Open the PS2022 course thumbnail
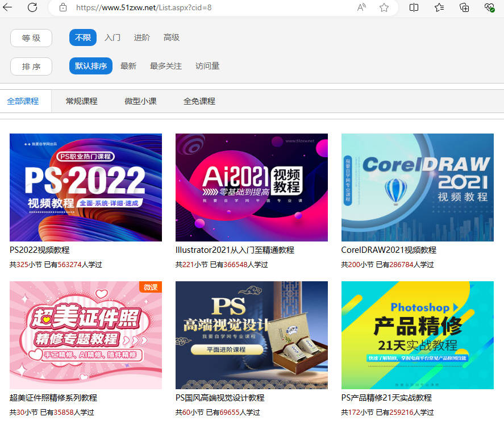Screen dimensions: 504x429 [x=86, y=188]
